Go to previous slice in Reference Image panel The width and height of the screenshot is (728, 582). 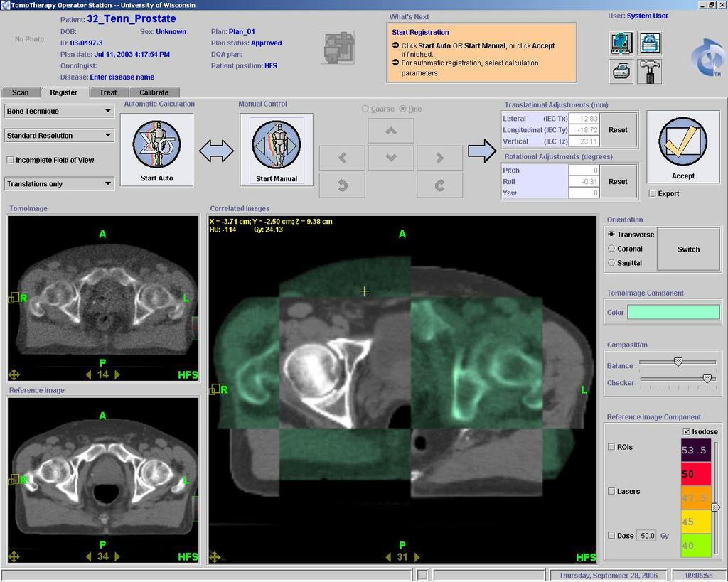[x=88, y=556]
